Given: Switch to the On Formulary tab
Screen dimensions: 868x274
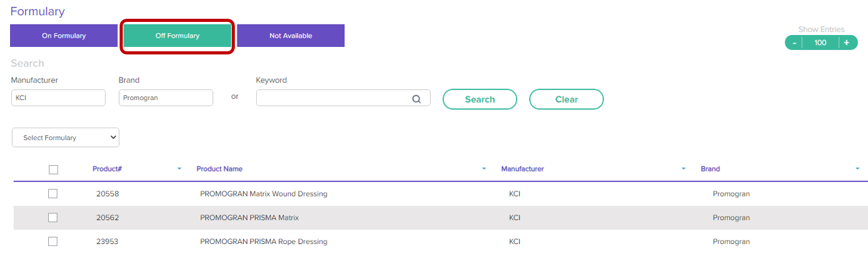Looking at the screenshot, I should (x=64, y=36).
